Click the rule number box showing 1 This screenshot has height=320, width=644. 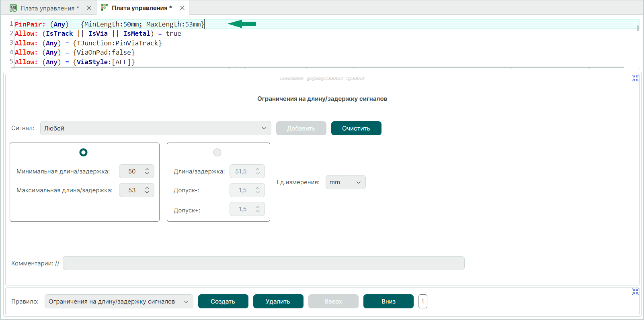pos(423,302)
